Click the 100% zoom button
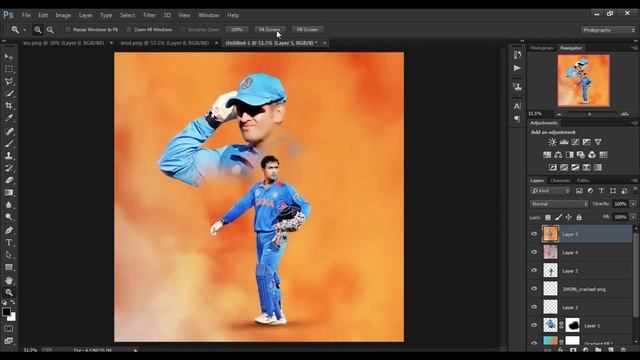The height and width of the screenshot is (360, 640). pyautogui.click(x=237, y=29)
